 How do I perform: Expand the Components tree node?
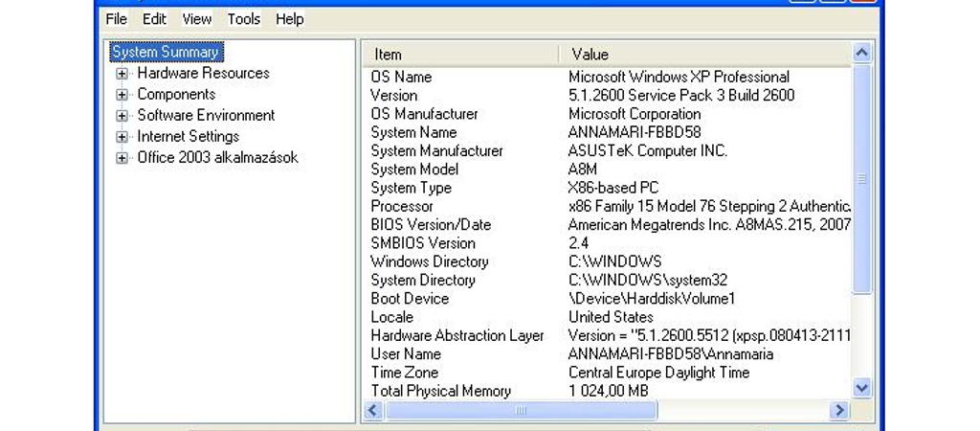pyautogui.click(x=122, y=95)
